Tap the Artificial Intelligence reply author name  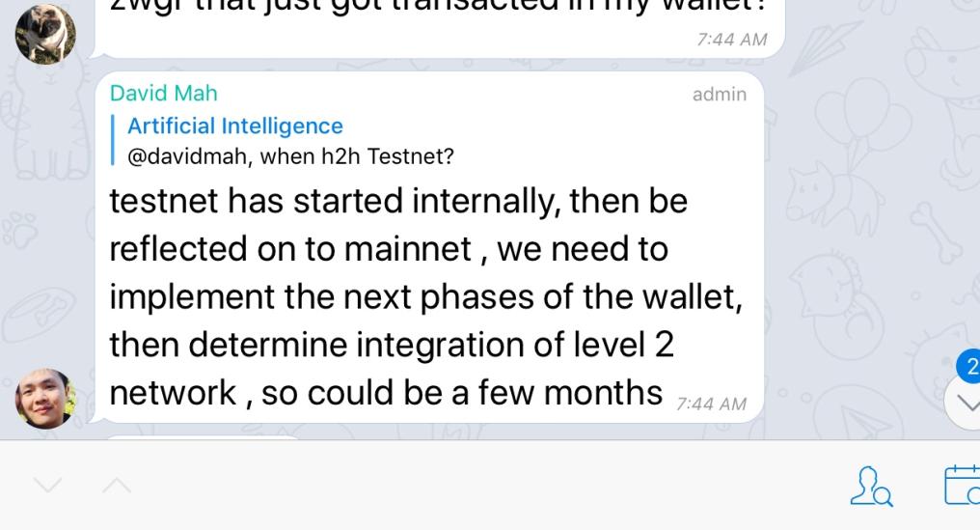point(234,126)
